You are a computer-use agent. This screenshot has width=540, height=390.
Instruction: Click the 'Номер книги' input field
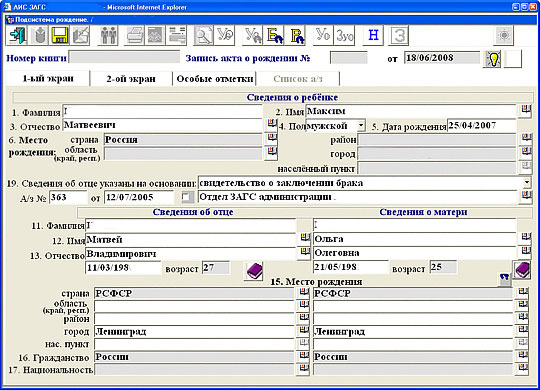coord(125,58)
